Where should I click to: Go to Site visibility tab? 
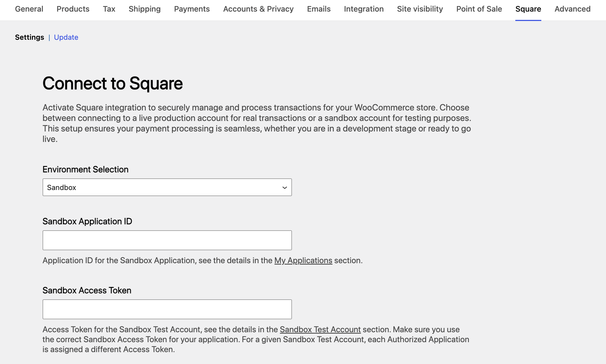coord(420,9)
